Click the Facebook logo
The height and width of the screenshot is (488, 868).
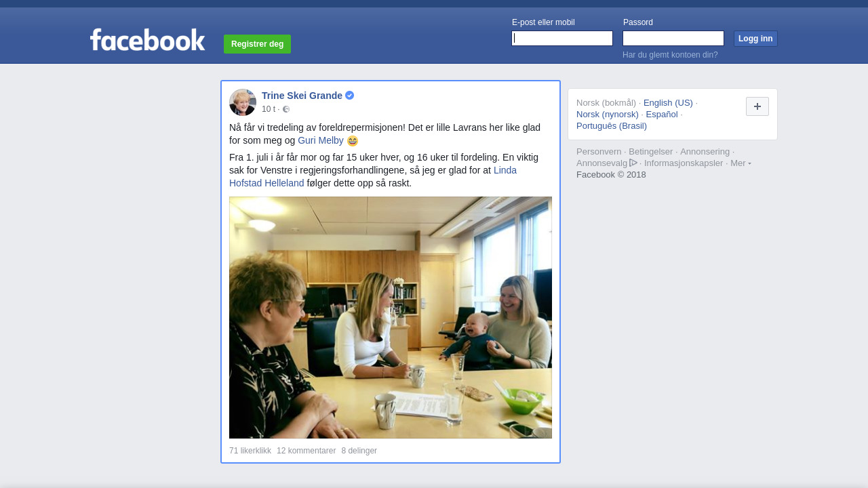pyautogui.click(x=147, y=39)
